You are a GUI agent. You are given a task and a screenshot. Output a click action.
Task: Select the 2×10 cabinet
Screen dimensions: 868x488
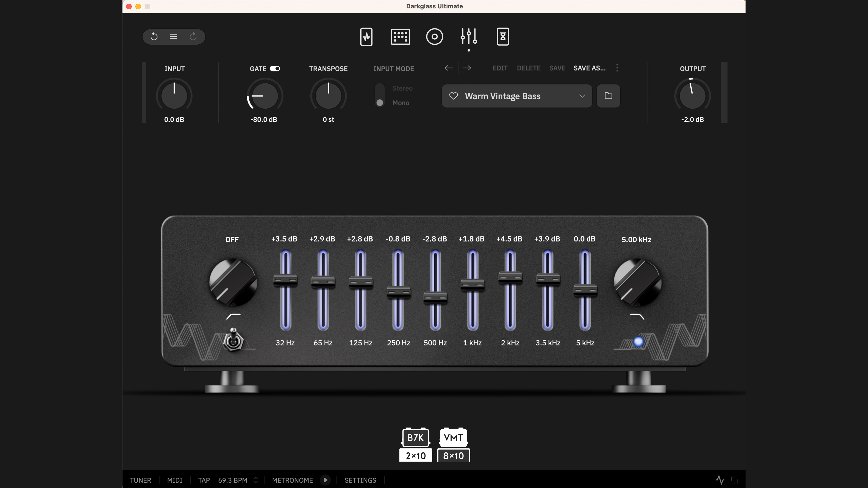coord(415,456)
